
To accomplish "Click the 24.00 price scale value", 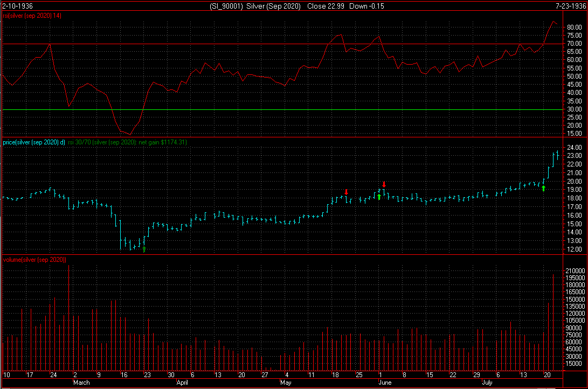I will pyautogui.click(x=574, y=148).
